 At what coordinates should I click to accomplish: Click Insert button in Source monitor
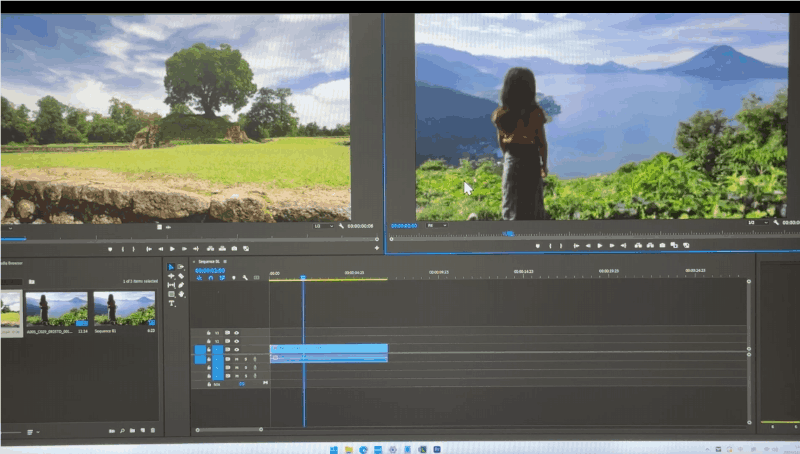210,249
